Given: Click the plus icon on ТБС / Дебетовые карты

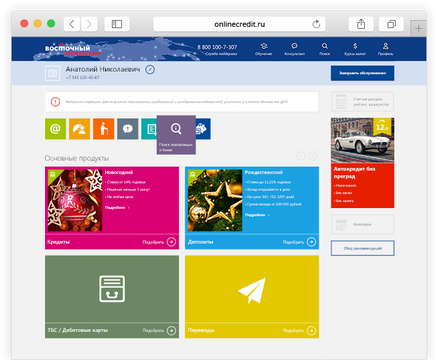Looking at the screenshot, I should point(171,330).
